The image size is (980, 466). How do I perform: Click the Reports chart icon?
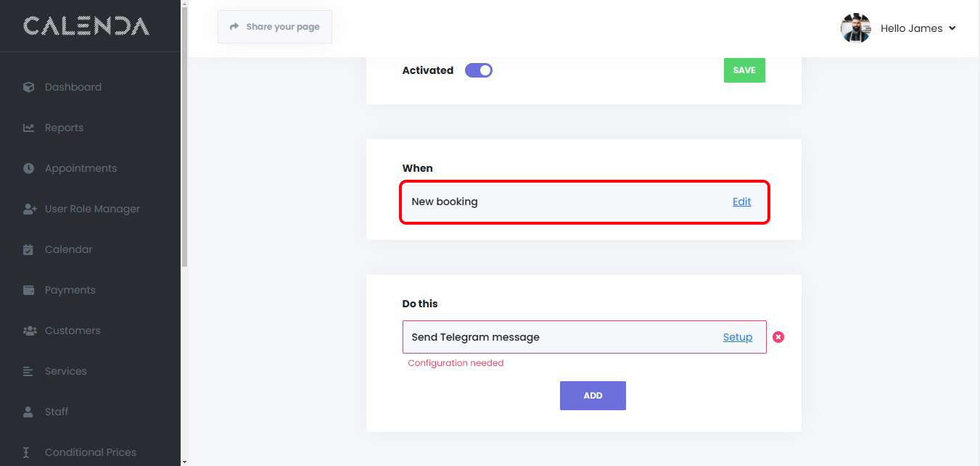pyautogui.click(x=29, y=128)
